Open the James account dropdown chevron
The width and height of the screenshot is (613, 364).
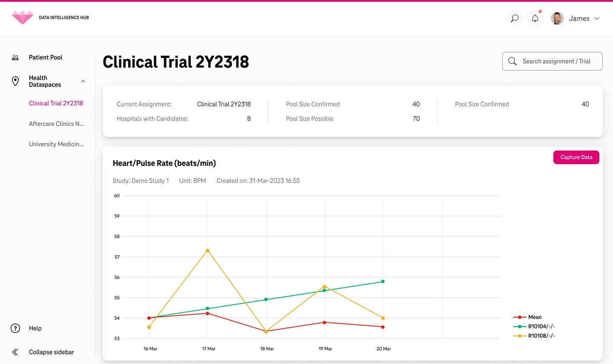(x=597, y=18)
